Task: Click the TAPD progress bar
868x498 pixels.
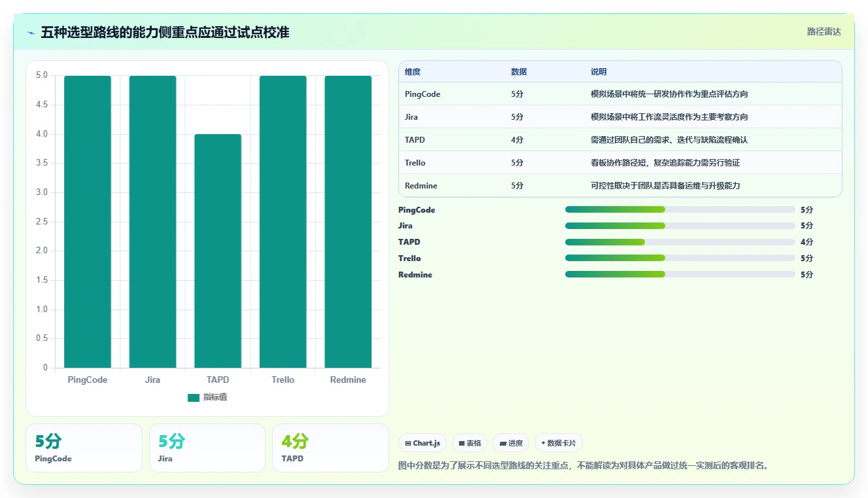Action: (x=680, y=242)
